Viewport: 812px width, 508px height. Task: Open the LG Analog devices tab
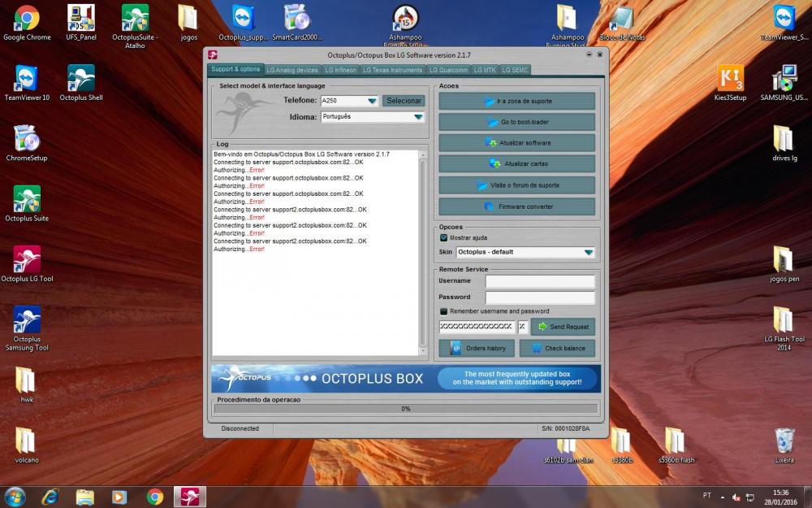(292, 70)
